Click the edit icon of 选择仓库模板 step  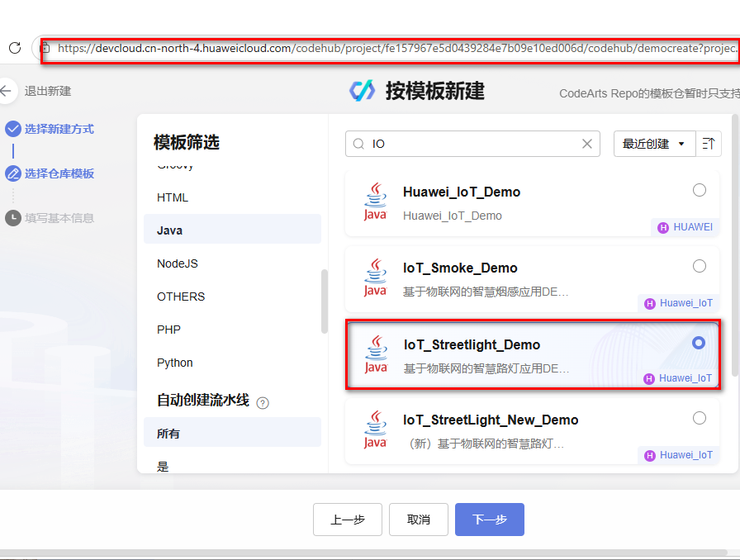[x=12, y=173]
